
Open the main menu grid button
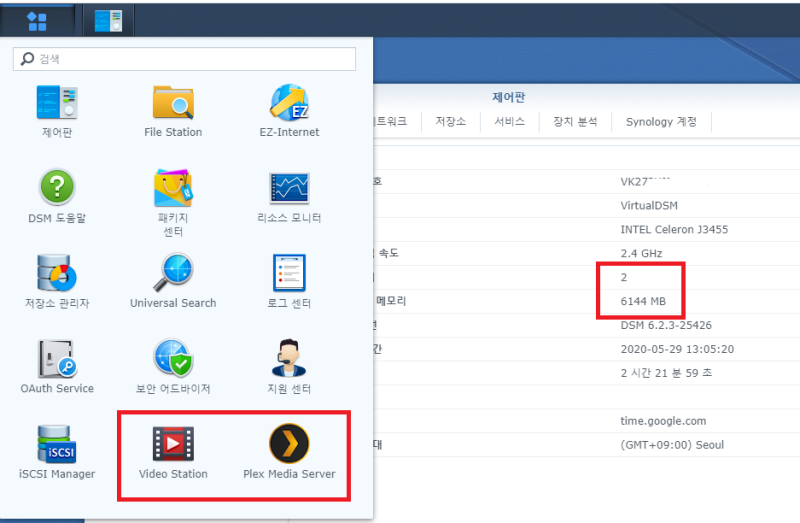[x=37, y=21]
